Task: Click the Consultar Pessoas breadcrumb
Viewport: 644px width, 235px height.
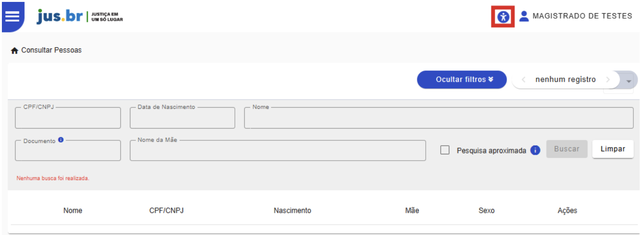Action: 51,50
